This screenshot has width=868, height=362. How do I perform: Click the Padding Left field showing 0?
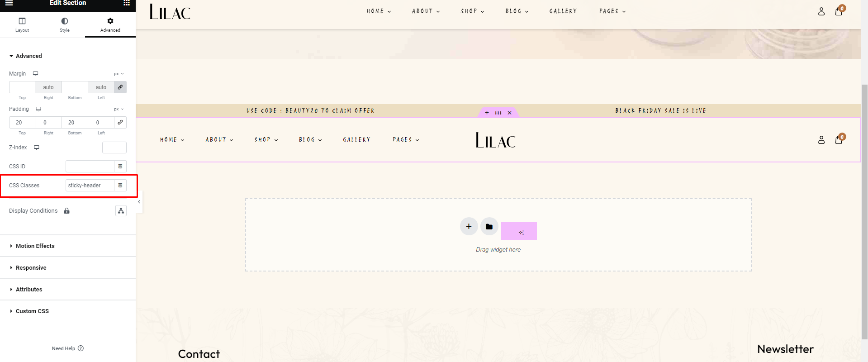[101, 123]
